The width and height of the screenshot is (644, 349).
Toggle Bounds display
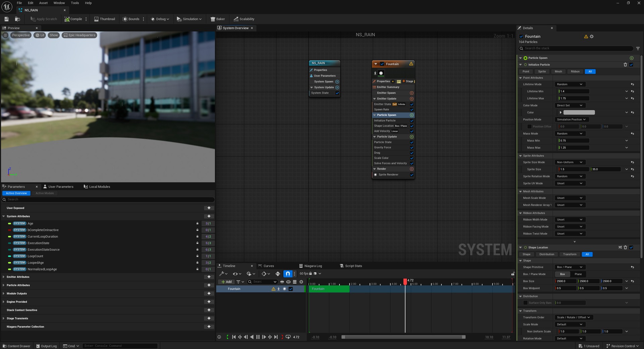[x=131, y=19]
